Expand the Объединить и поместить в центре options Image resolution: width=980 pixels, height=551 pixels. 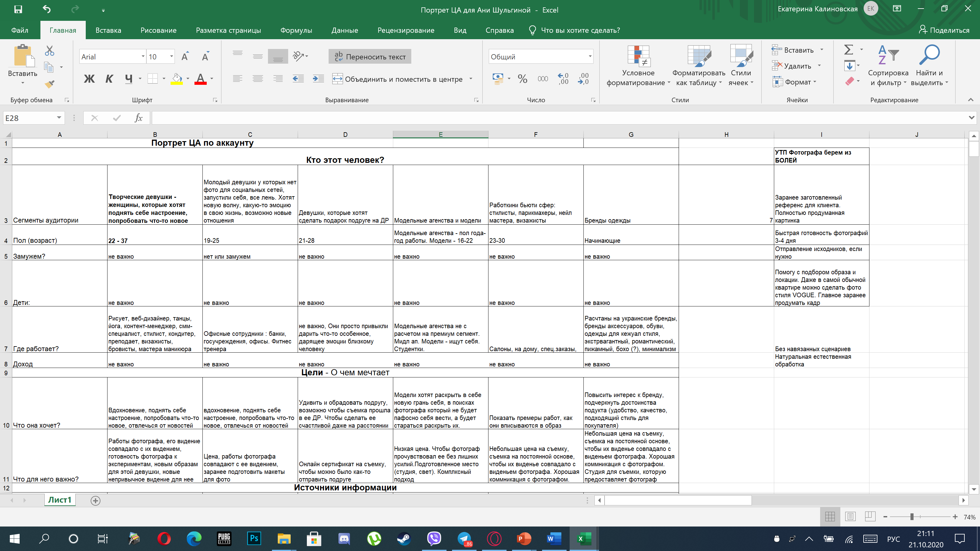[x=471, y=79]
